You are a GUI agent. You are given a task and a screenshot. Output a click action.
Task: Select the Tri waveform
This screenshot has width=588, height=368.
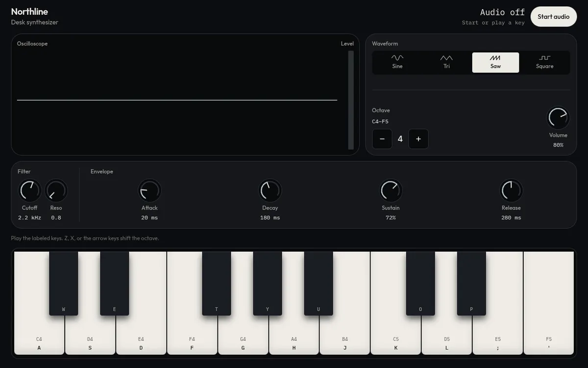pyautogui.click(x=446, y=62)
